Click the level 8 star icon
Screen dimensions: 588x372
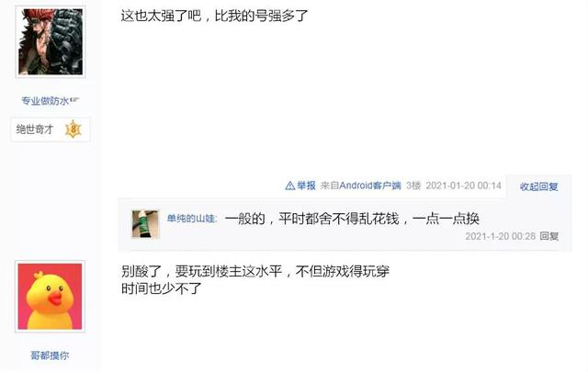tap(73, 130)
